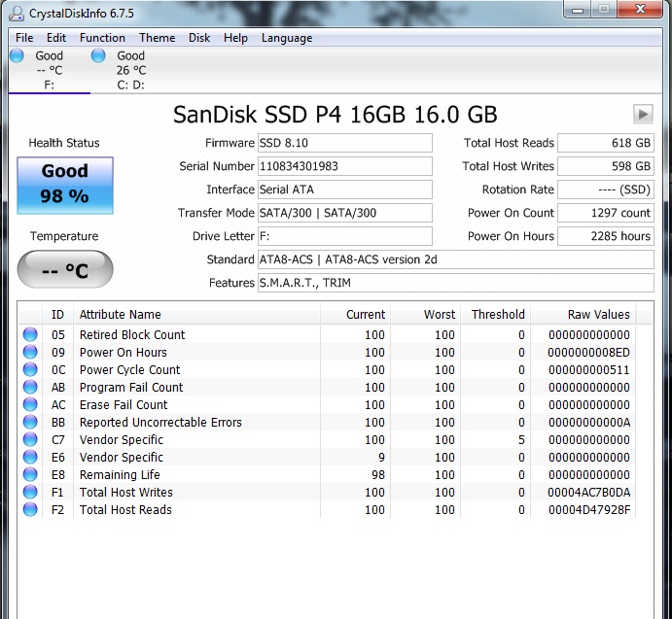Click the Transfer Mode field SATA/300
The image size is (672, 619).
[345, 213]
